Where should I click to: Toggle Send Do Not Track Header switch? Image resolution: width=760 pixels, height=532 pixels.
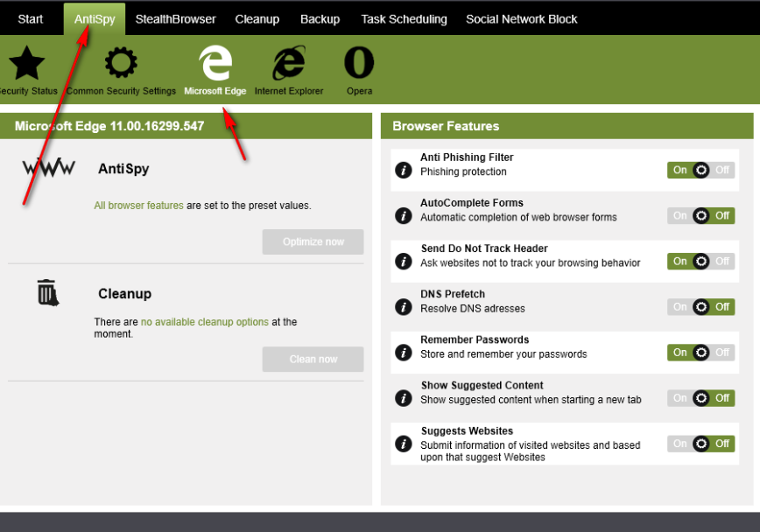point(700,261)
